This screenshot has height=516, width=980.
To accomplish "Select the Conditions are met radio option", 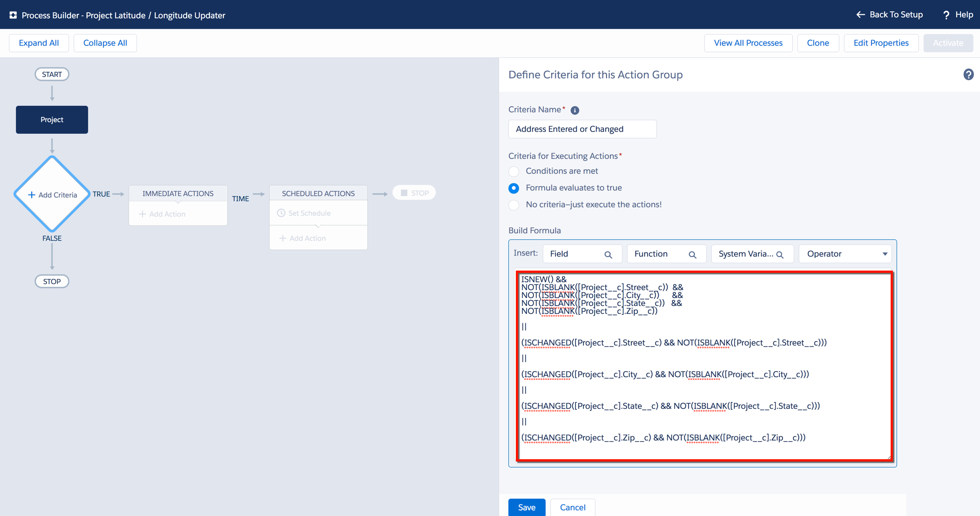I will 514,171.
